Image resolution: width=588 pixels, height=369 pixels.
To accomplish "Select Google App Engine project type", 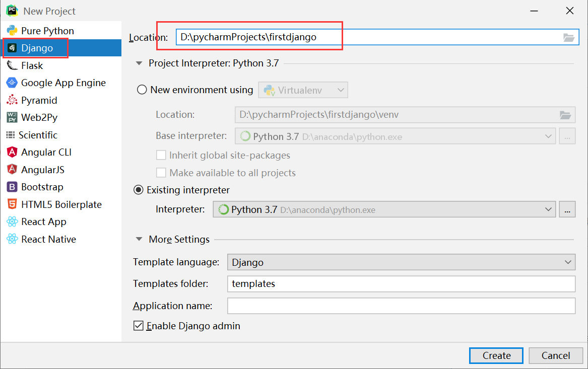I will 61,83.
